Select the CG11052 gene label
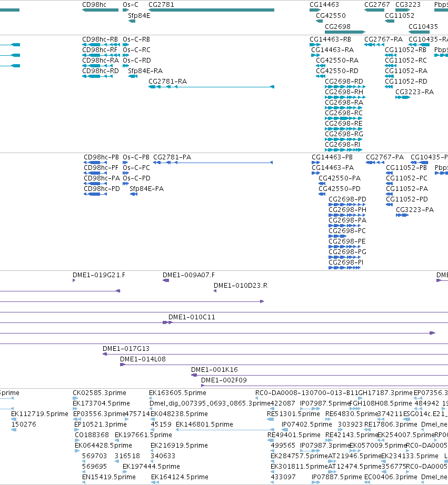 tap(400, 16)
